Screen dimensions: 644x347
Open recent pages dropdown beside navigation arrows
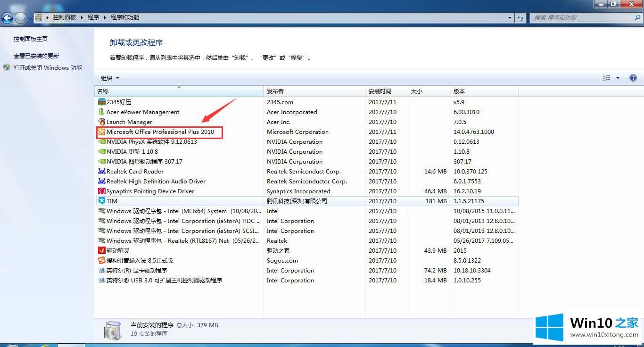tap(30, 18)
